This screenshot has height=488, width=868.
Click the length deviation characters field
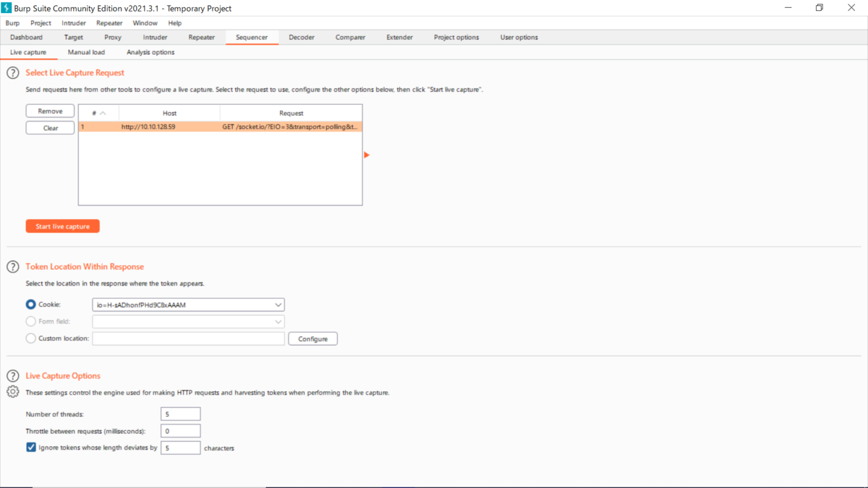(180, 448)
